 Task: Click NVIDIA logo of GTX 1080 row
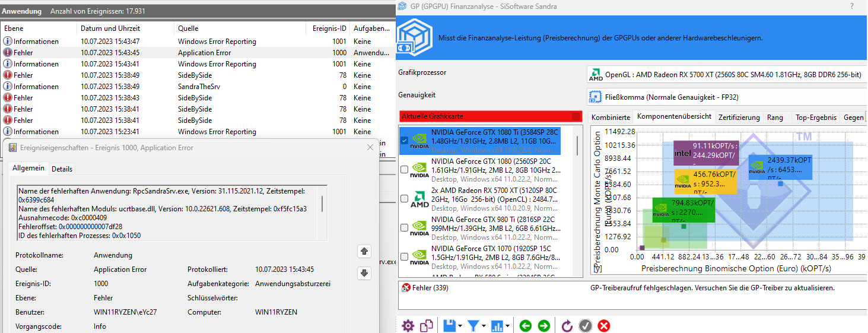coord(419,170)
